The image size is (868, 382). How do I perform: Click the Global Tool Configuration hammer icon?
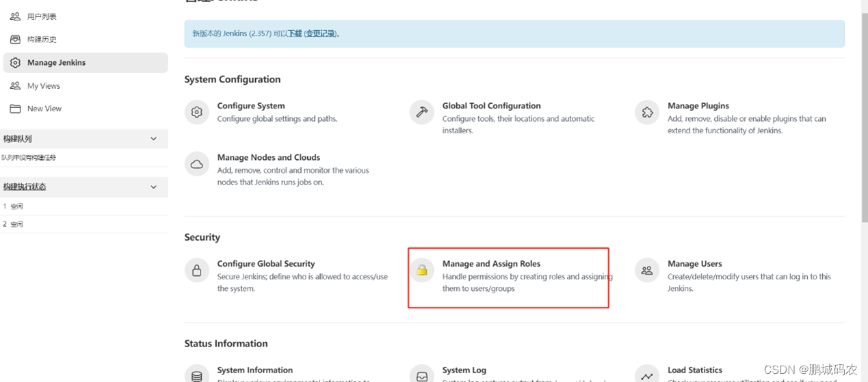coord(422,112)
